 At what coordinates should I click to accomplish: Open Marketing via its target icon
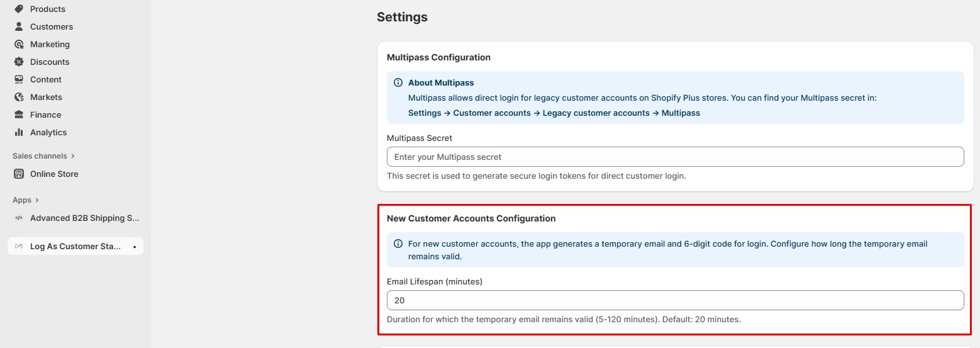coord(19,44)
